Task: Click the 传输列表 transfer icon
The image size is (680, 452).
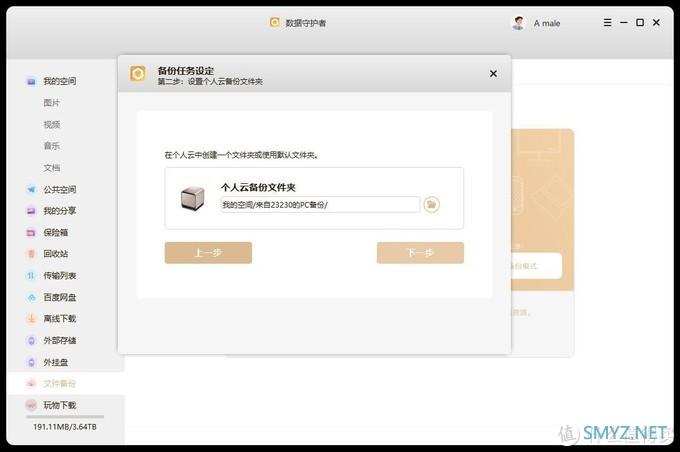Action: (31, 276)
